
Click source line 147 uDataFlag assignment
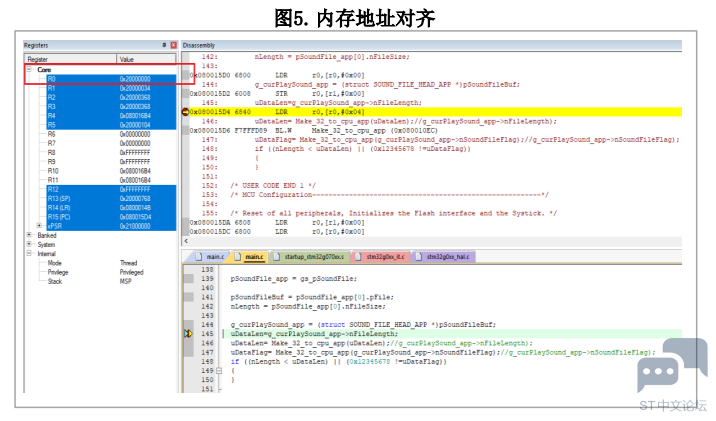point(443,353)
